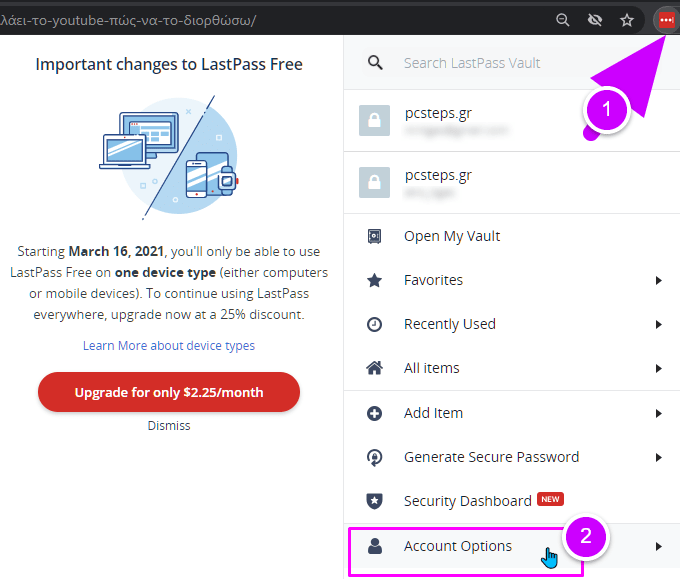This screenshot has height=579, width=680.
Task: Click the lock icon of second pcsteps.gr entry
Action: 374,183
